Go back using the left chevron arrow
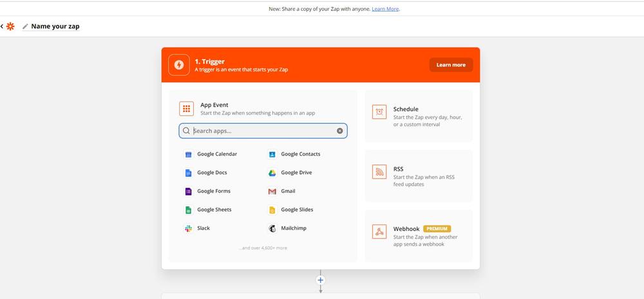This screenshot has width=644, height=299. [2, 26]
